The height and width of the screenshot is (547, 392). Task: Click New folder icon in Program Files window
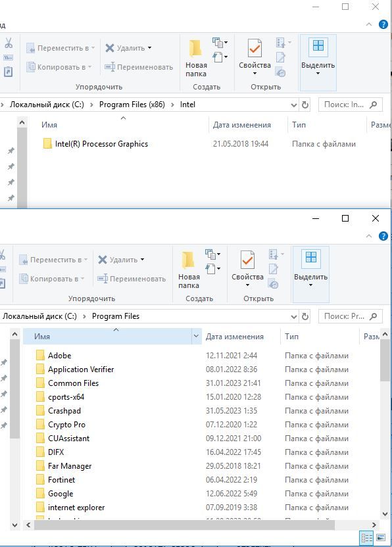click(x=189, y=260)
